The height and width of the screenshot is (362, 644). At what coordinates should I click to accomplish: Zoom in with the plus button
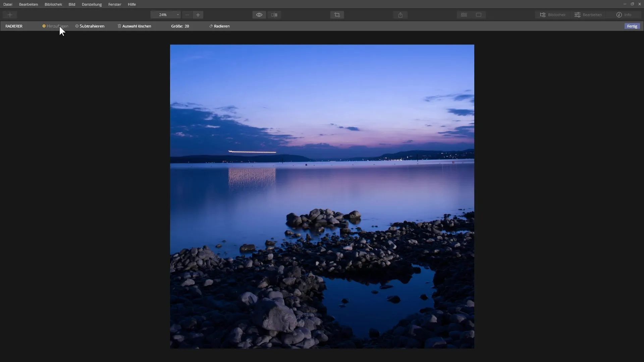[198, 15]
